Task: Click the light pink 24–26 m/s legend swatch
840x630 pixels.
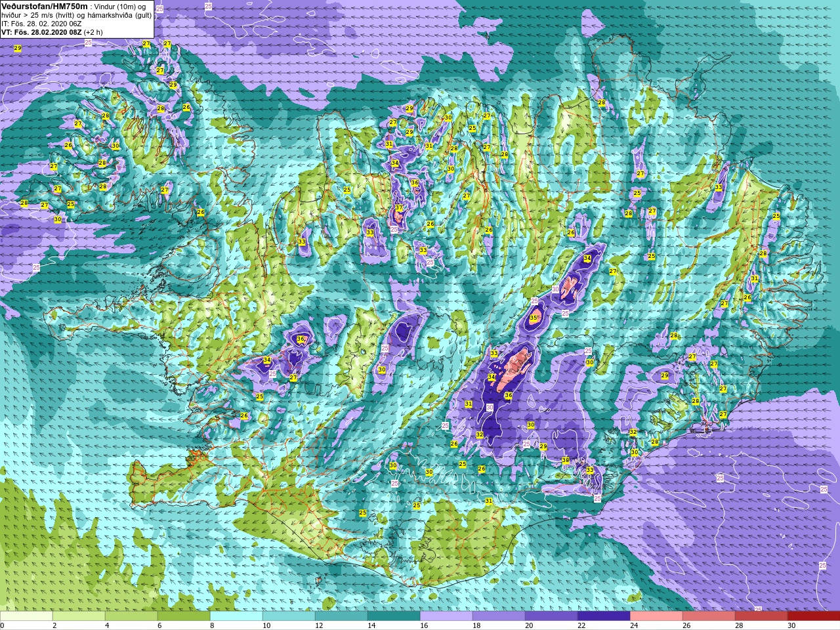Action: click(x=656, y=616)
